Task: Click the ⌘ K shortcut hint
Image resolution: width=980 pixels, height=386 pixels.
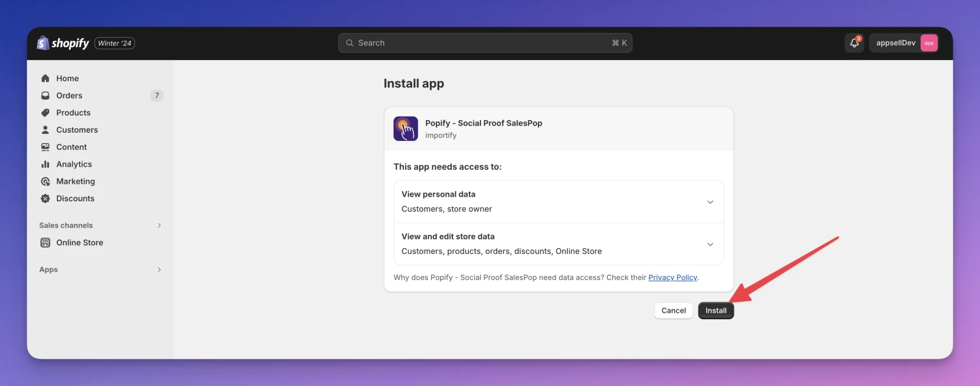Action: (619, 43)
